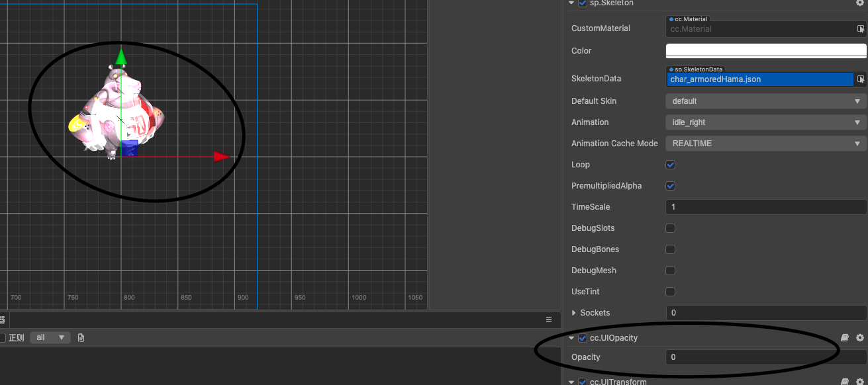This screenshot has height=385, width=868.
Task: Click the cc.UIOpacity component title
Action: pyautogui.click(x=614, y=338)
